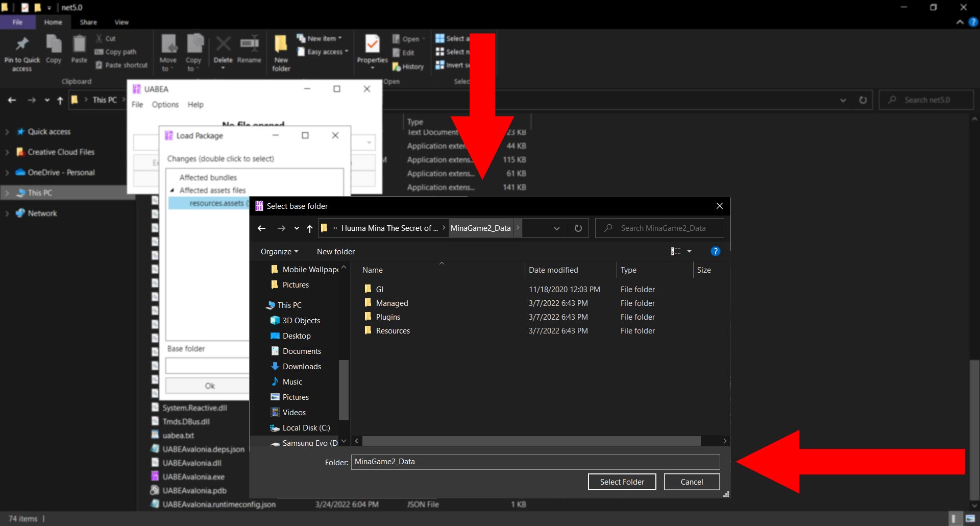Click horizontal scrollbar in file list
980x526 pixels.
[x=531, y=441]
